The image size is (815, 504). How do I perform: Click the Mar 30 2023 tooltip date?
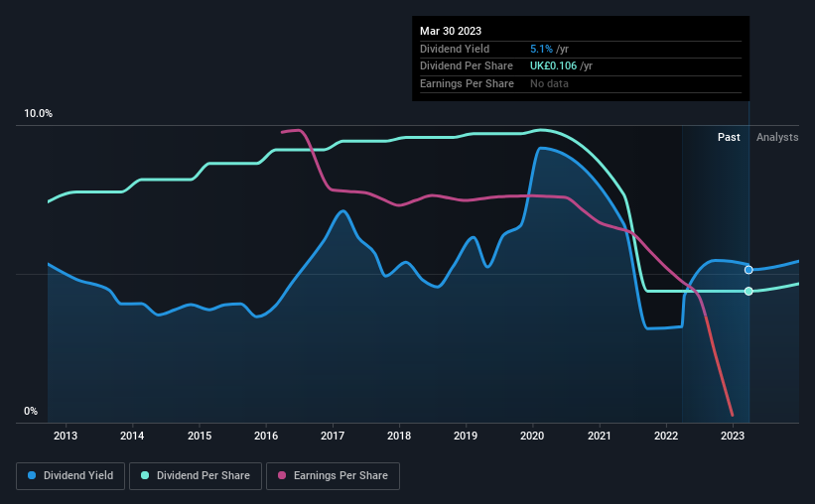(451, 31)
